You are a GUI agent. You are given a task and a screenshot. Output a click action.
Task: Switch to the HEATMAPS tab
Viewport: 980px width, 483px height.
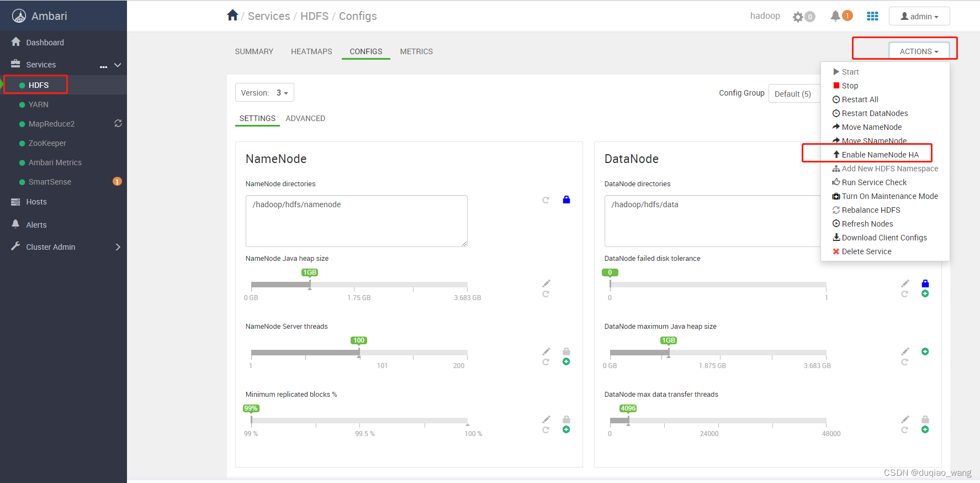pos(311,51)
